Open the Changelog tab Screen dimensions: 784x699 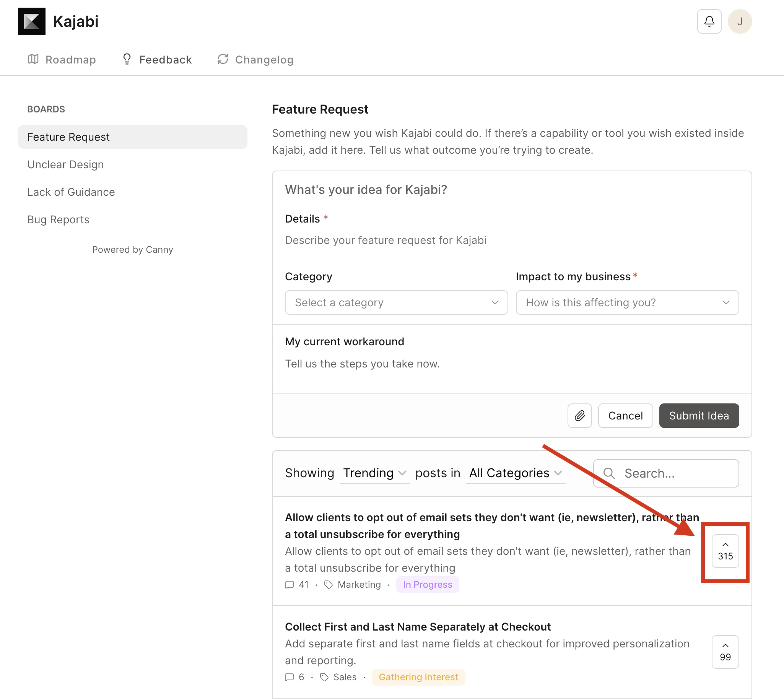[x=255, y=60]
